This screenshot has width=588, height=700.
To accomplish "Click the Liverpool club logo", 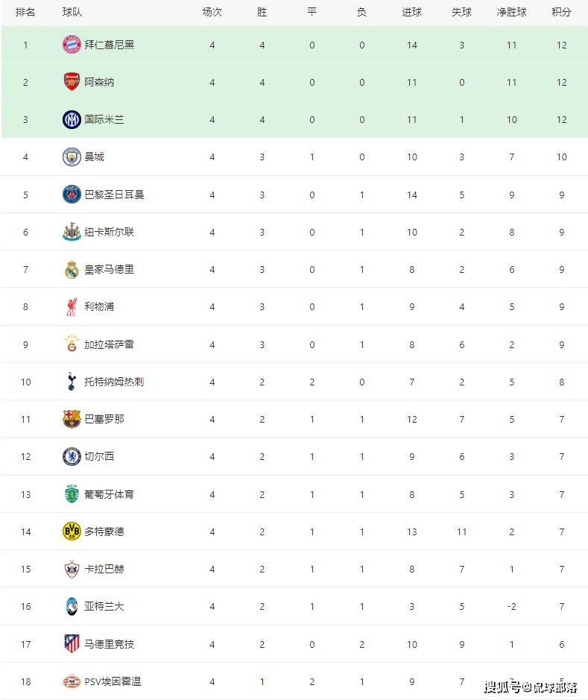I will (72, 306).
